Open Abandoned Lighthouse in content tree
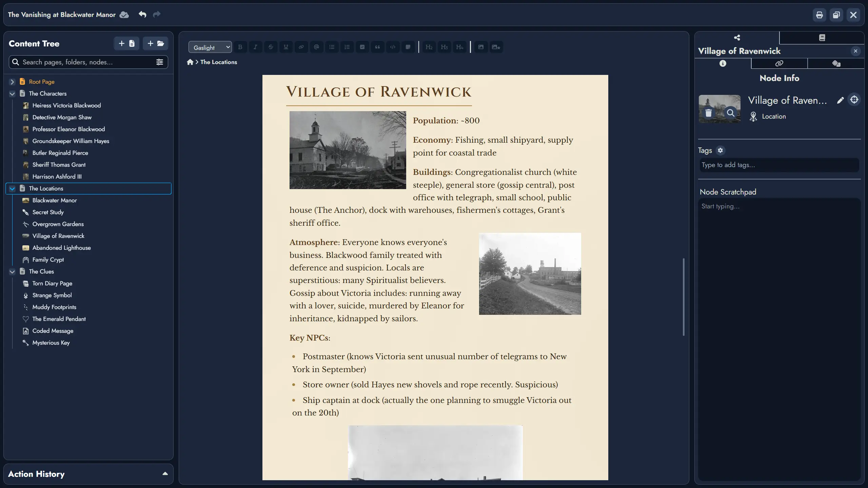Image resolution: width=868 pixels, height=488 pixels. [61, 248]
